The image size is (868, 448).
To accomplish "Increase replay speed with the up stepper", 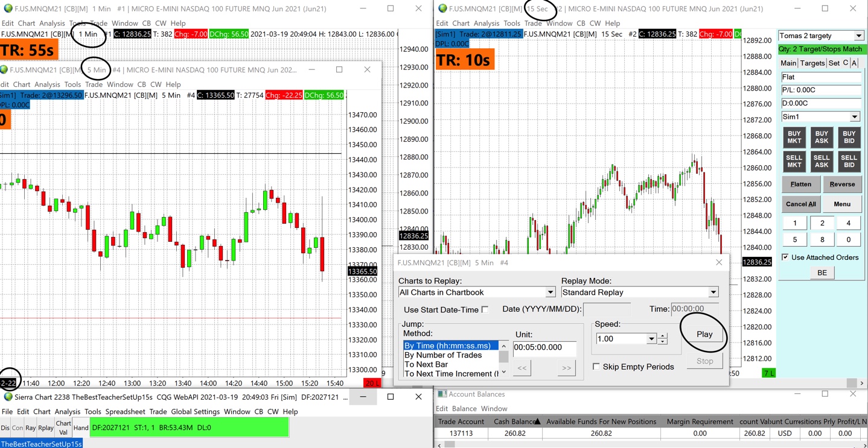I will click(662, 336).
